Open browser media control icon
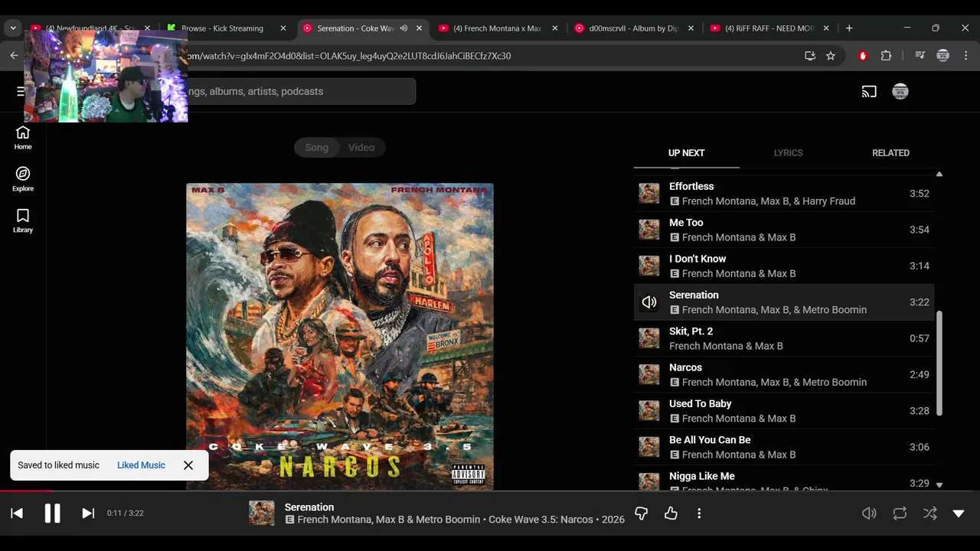This screenshot has width=980, height=551. pyautogui.click(x=920, y=56)
